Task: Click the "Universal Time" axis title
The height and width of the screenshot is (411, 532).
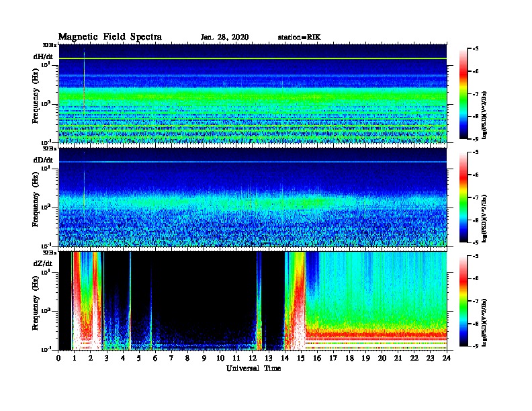Action: click(x=253, y=368)
